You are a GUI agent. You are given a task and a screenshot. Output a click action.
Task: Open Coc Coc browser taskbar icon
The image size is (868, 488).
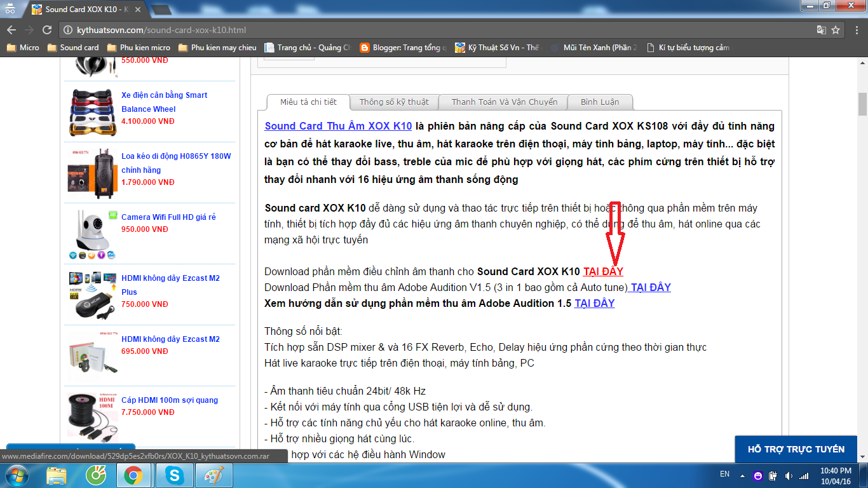tap(95, 475)
